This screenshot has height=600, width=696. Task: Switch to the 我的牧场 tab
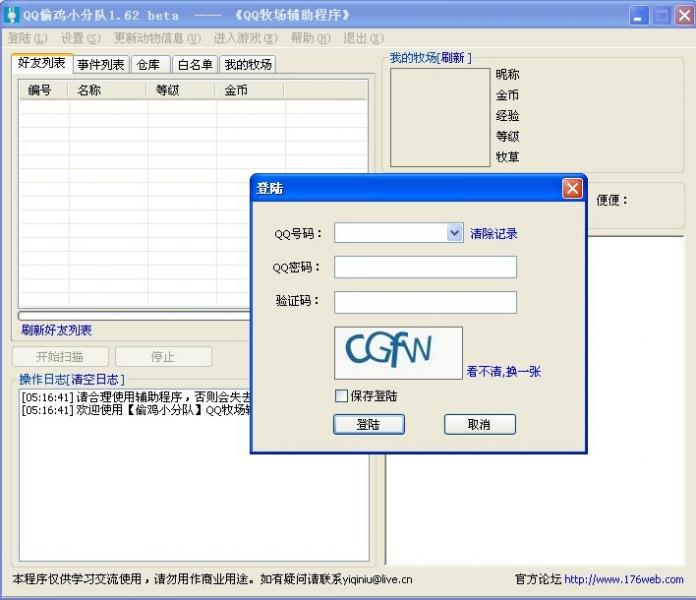pos(248,65)
